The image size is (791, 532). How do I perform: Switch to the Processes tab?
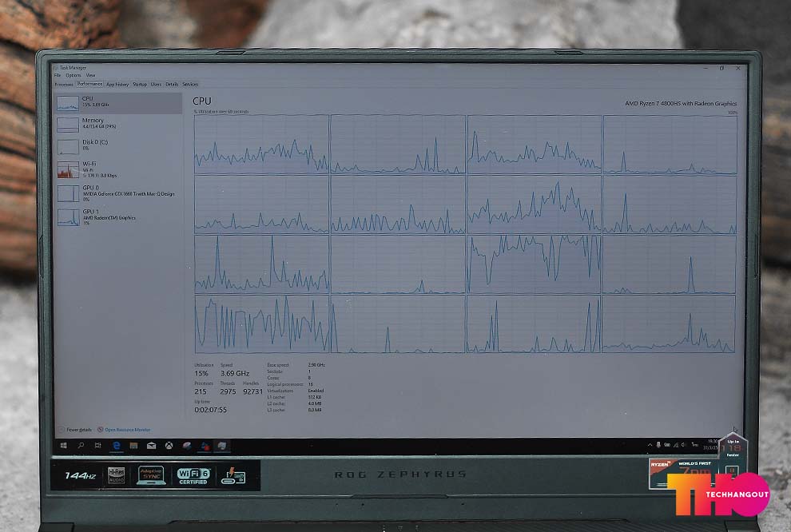pyautogui.click(x=64, y=84)
